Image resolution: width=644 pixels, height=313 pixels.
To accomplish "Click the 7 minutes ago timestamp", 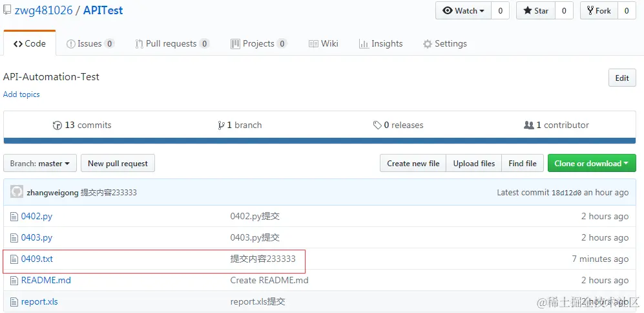I will (x=600, y=259).
